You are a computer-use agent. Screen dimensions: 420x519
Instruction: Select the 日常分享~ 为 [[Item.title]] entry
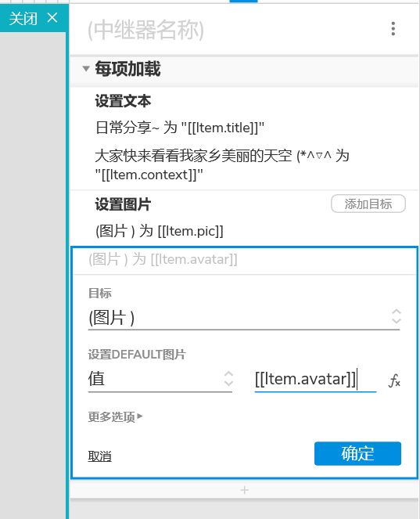(180, 128)
